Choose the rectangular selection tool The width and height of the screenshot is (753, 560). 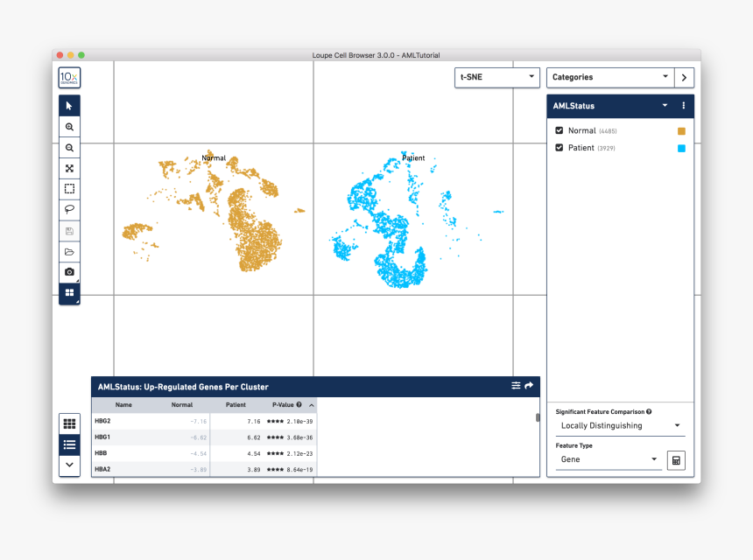coord(69,189)
